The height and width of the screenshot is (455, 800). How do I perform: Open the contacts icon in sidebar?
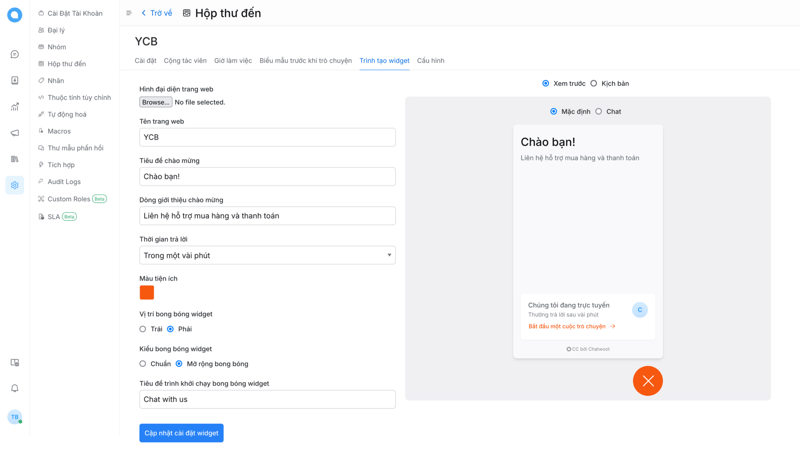coord(14,80)
